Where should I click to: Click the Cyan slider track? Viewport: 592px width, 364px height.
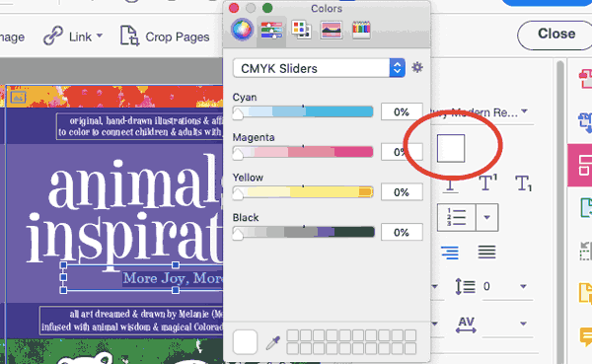coord(303,111)
